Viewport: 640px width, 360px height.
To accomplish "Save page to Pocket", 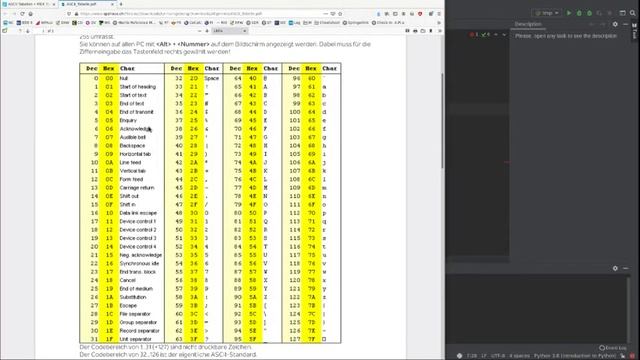I will 333,13.
